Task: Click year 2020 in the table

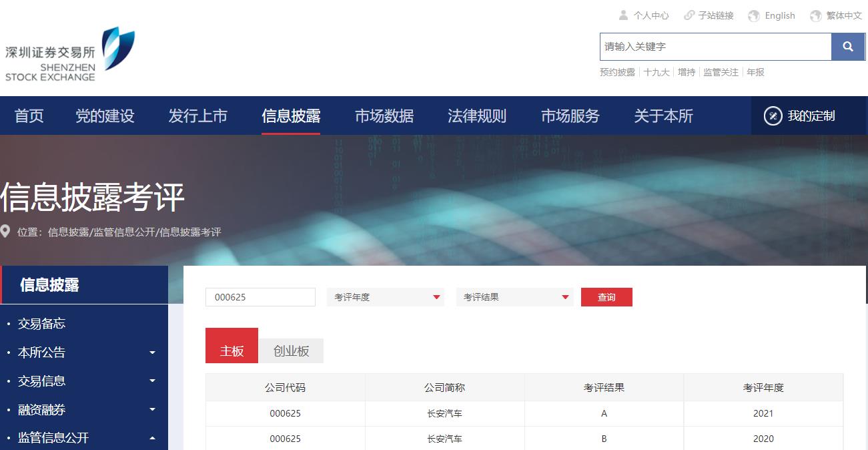Action: [x=763, y=439]
